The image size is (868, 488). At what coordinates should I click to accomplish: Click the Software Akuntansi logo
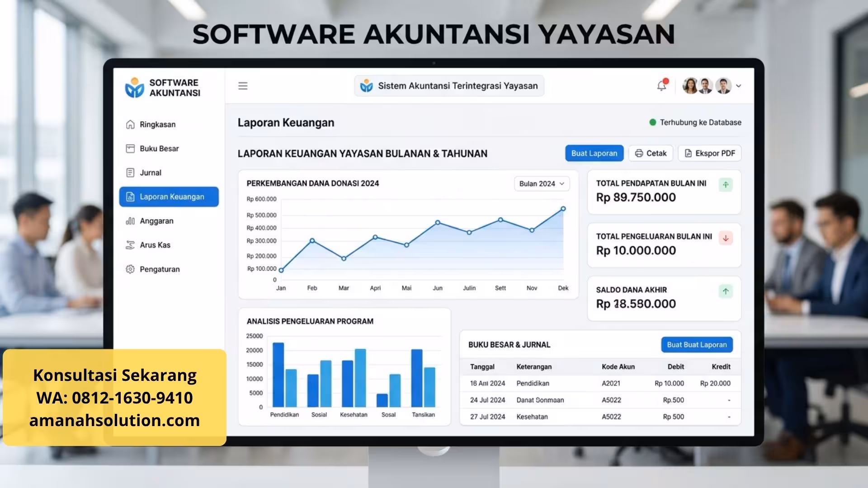(134, 88)
